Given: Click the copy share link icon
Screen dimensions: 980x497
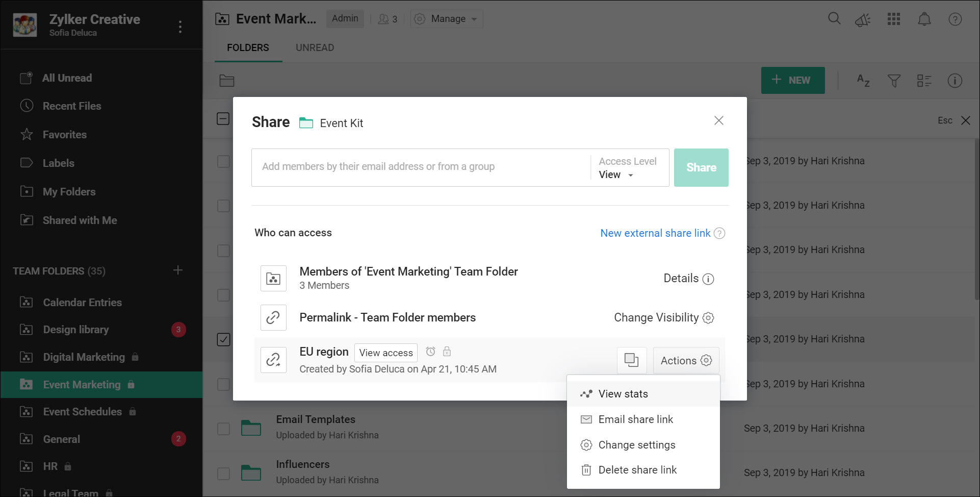Looking at the screenshot, I should pos(631,360).
